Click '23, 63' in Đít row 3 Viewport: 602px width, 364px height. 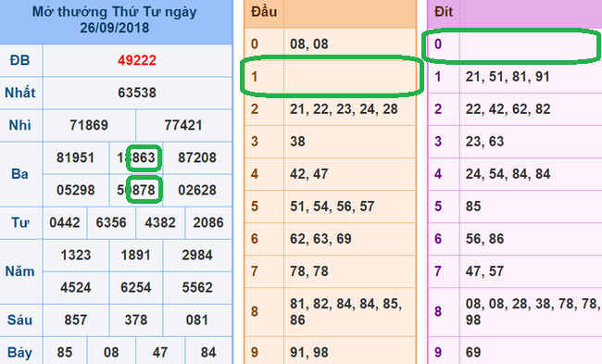click(485, 142)
